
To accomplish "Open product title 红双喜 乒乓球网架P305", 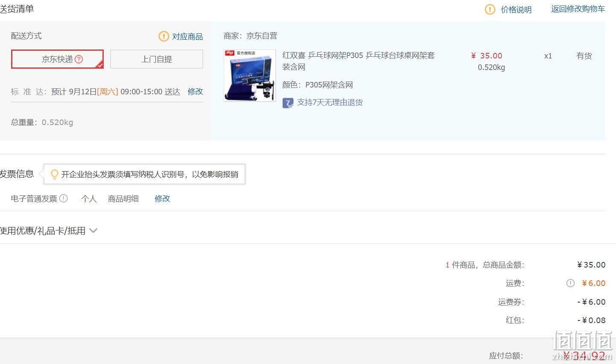I will pos(358,61).
